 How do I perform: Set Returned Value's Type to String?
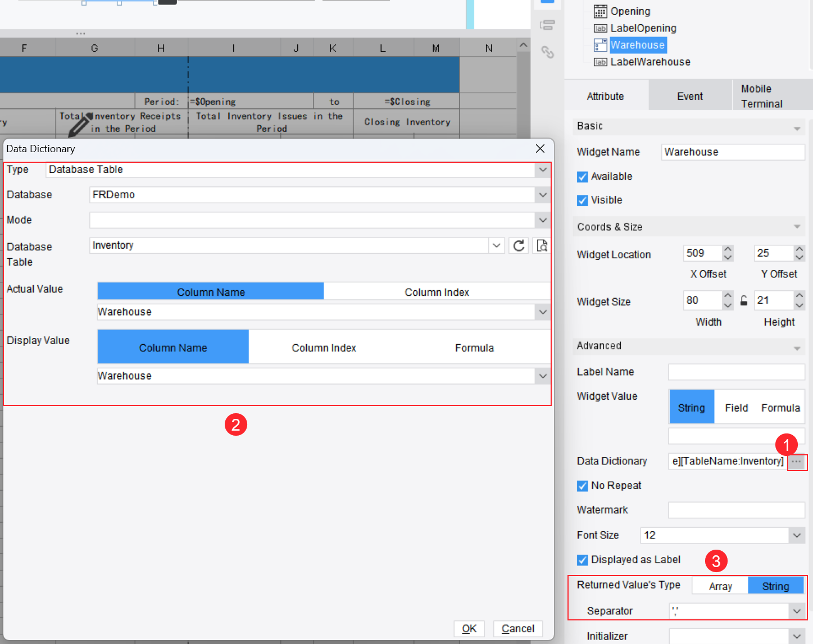pos(775,586)
